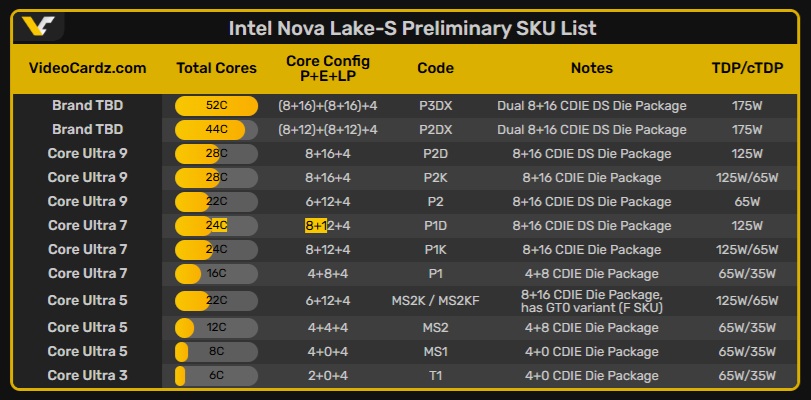The height and width of the screenshot is (400, 811).
Task: Click the 125W/65W TDP value in P2K row
Action: 747,177
